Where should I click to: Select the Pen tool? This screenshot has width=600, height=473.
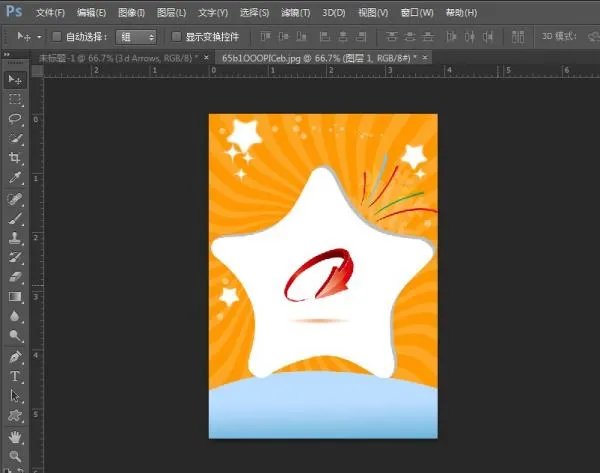coord(15,357)
